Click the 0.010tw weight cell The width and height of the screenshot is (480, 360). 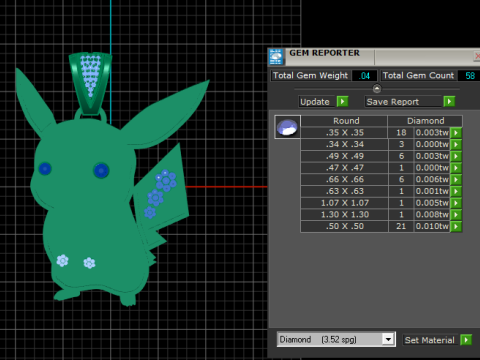coord(432,226)
